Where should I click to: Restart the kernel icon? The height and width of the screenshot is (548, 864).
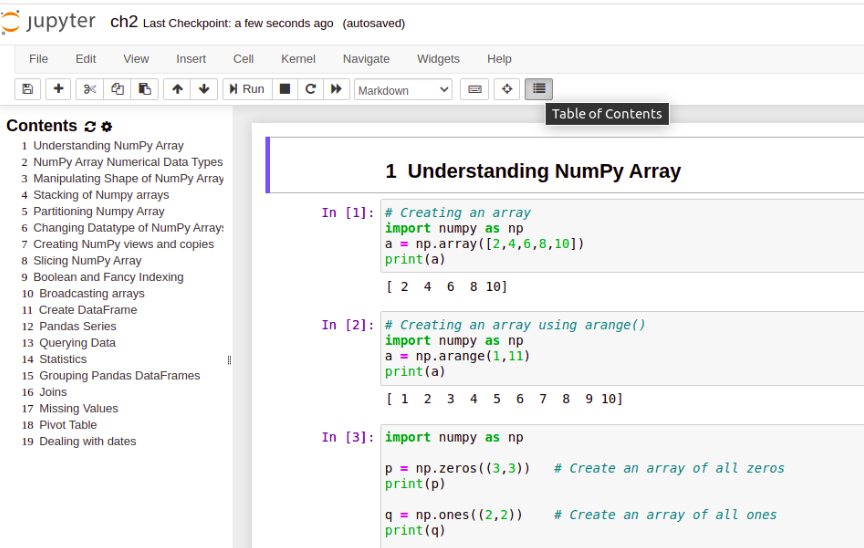tap(310, 89)
